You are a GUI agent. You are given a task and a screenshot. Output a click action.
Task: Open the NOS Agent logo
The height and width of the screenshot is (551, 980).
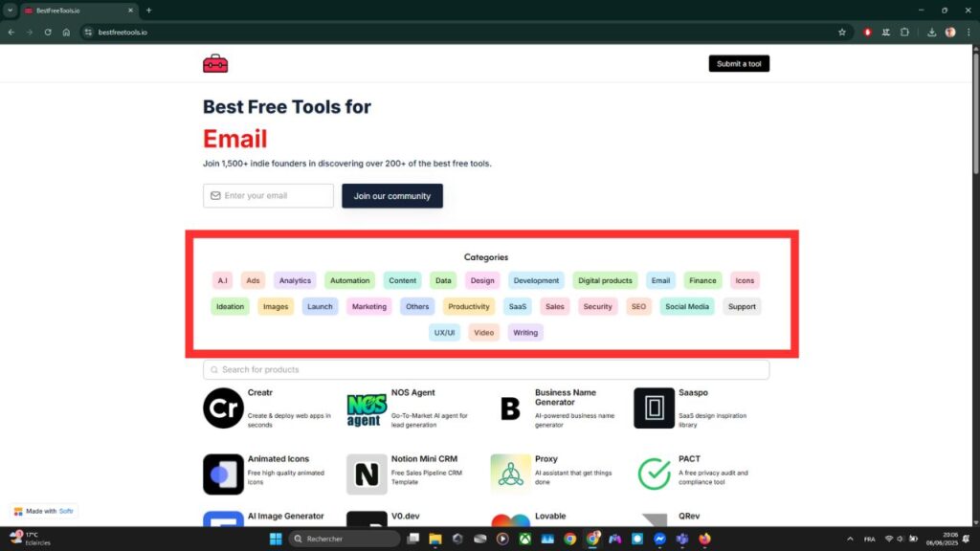tap(367, 408)
